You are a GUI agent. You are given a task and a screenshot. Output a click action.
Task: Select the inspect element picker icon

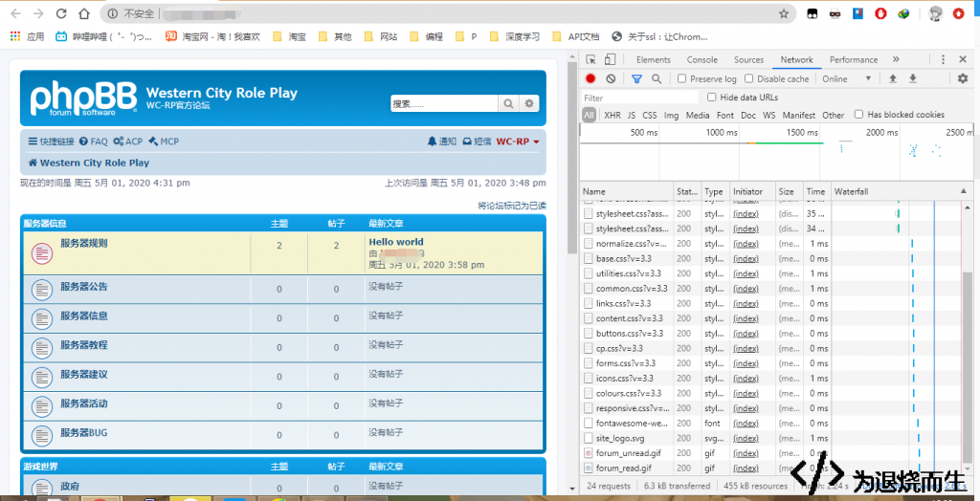pyautogui.click(x=590, y=60)
